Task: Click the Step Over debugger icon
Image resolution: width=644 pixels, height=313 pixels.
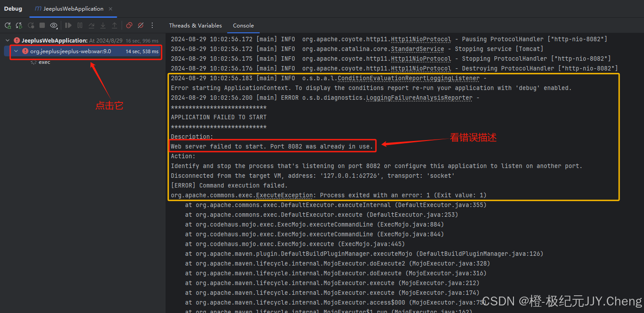Action: [91, 26]
